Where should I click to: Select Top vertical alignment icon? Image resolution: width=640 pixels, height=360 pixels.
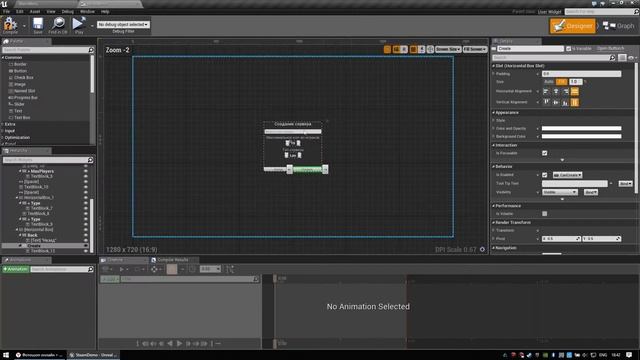546,102
